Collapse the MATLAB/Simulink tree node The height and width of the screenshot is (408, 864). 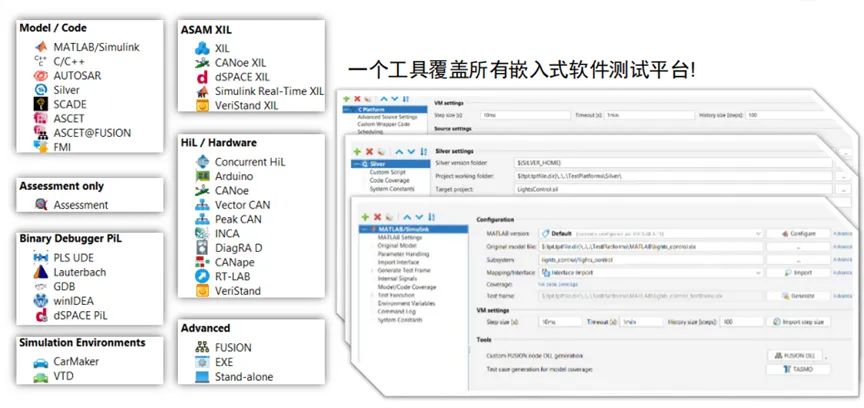point(363,229)
